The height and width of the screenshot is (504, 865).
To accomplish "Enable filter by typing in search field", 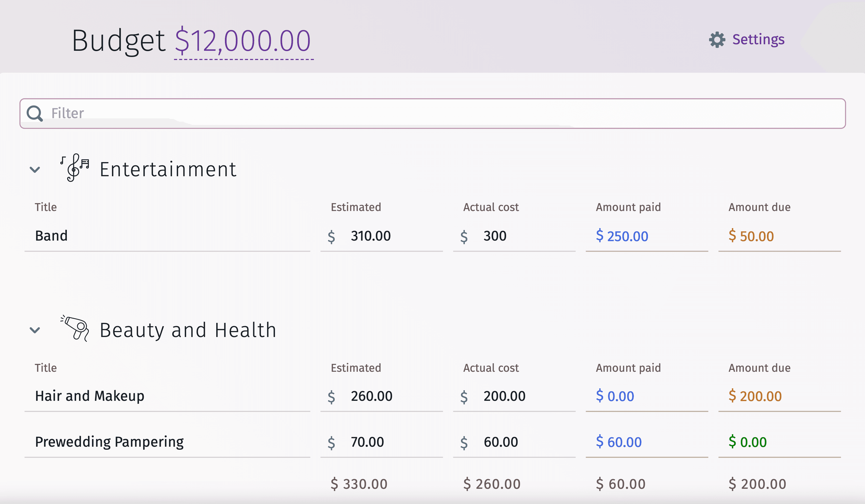I will coord(433,113).
